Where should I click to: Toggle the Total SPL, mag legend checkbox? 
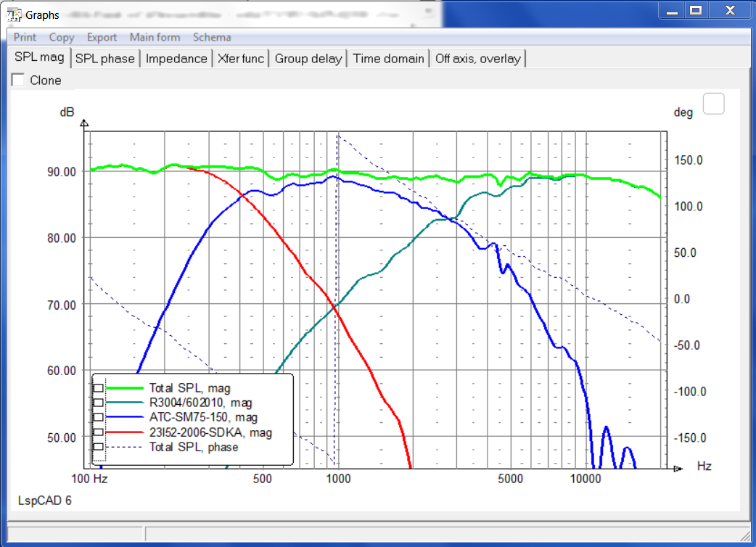(x=98, y=388)
